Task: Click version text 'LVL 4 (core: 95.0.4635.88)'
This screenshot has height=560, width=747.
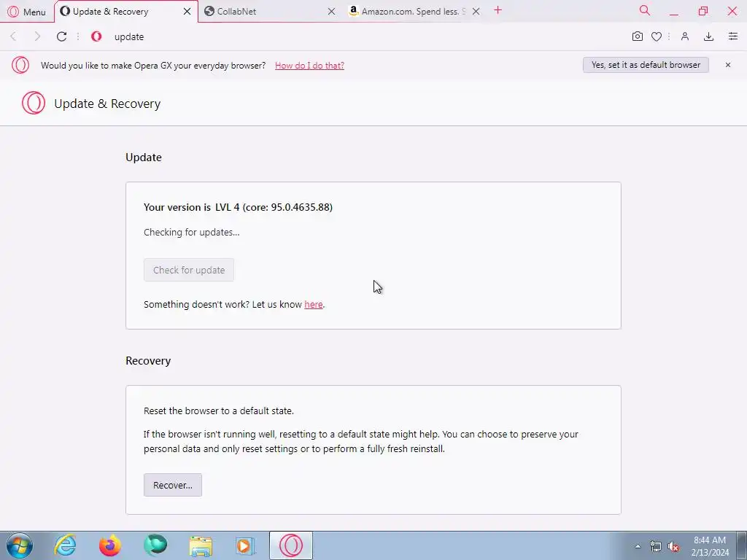Action: (274, 207)
